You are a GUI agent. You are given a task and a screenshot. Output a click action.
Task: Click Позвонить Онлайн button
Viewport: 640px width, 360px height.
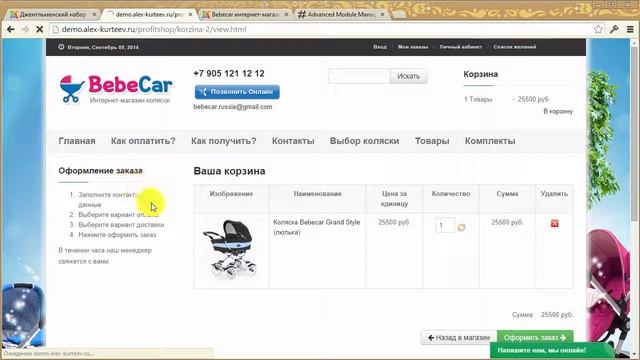coord(237,92)
